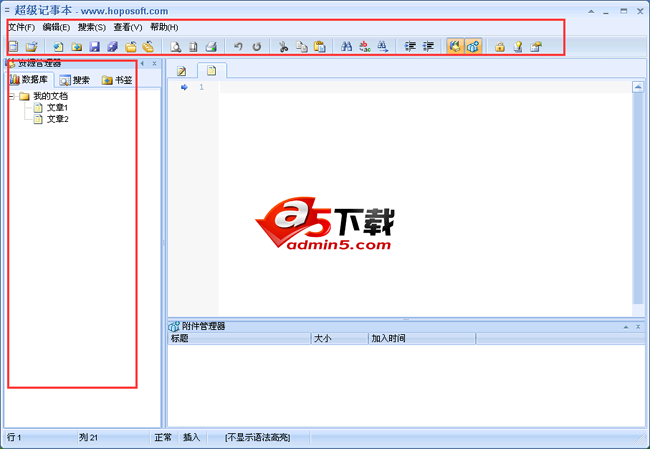This screenshot has width=650, height=449.
Task: Switch to the 书签 tab
Action: point(117,80)
